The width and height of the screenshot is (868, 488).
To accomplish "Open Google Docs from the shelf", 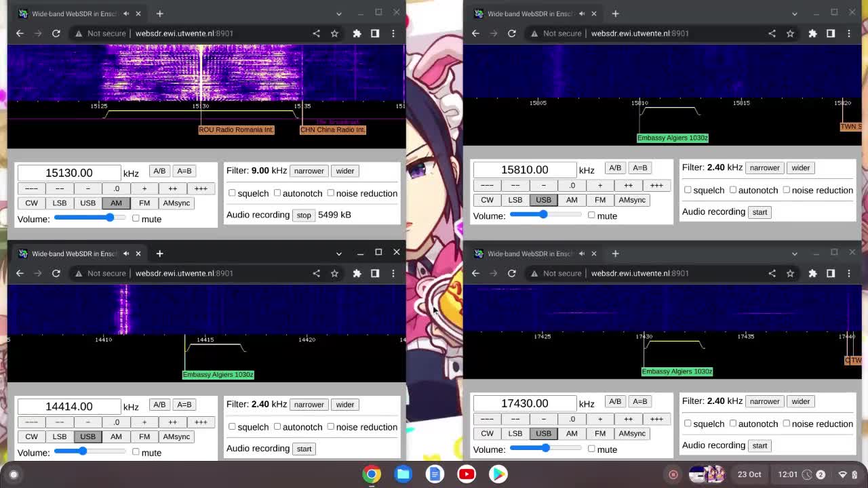I will point(435,474).
